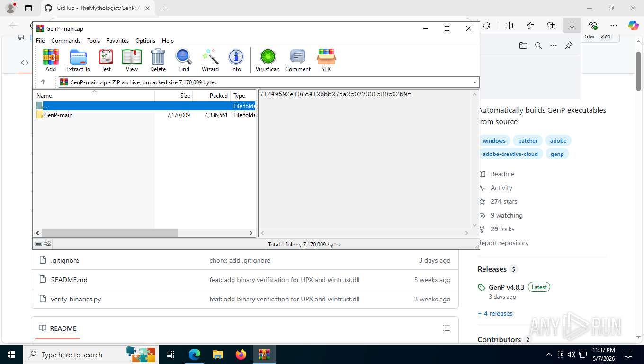Open Edge Collections icon
The height and width of the screenshot is (364, 644).
551,26
